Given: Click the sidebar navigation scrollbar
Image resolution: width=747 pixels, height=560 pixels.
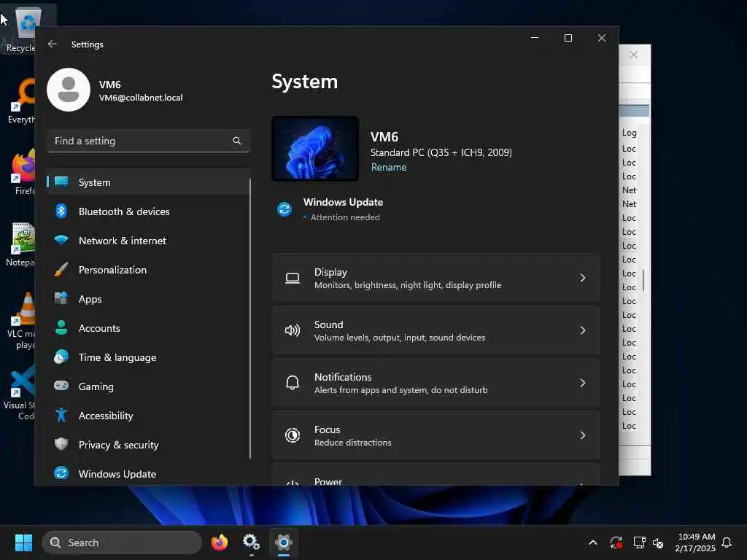Looking at the screenshot, I should [249, 319].
